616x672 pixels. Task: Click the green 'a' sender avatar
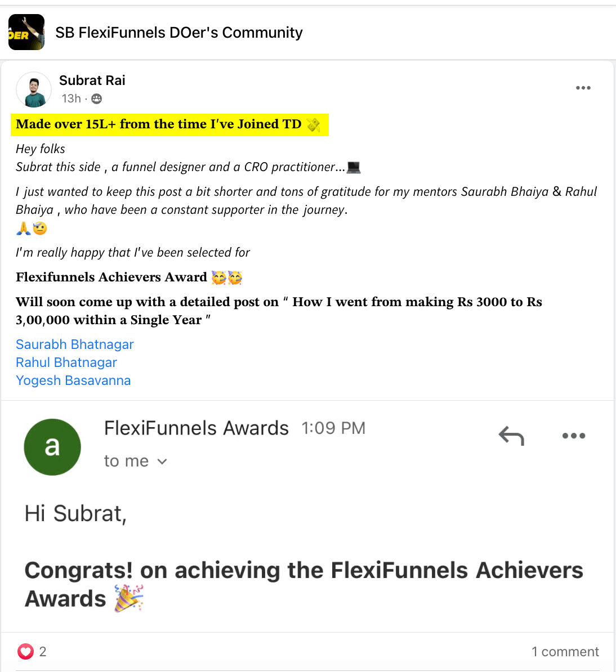pyautogui.click(x=52, y=447)
